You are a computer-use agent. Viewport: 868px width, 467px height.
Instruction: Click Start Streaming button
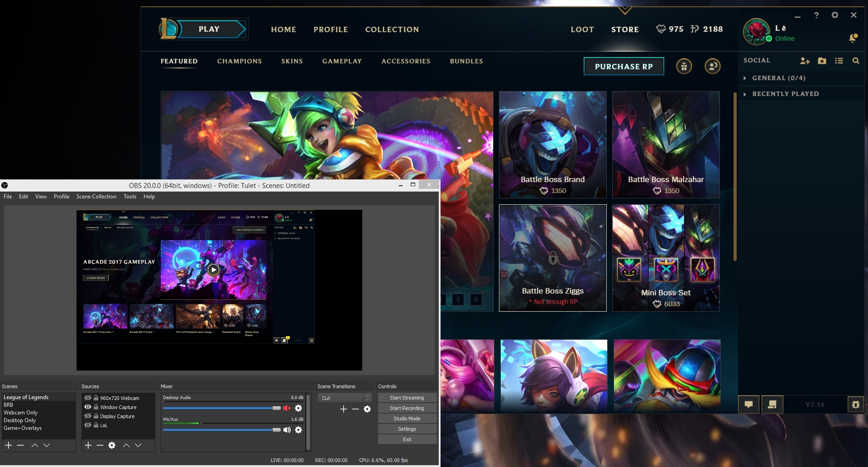[407, 398]
